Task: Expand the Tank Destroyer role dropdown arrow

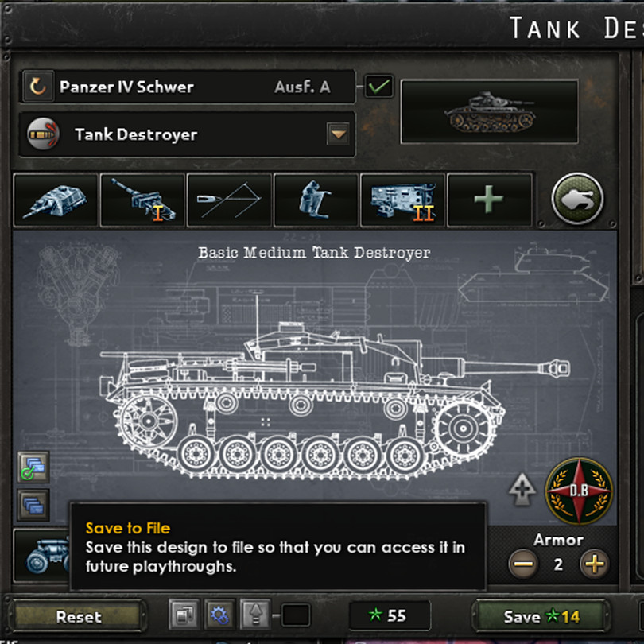Action: (x=338, y=134)
